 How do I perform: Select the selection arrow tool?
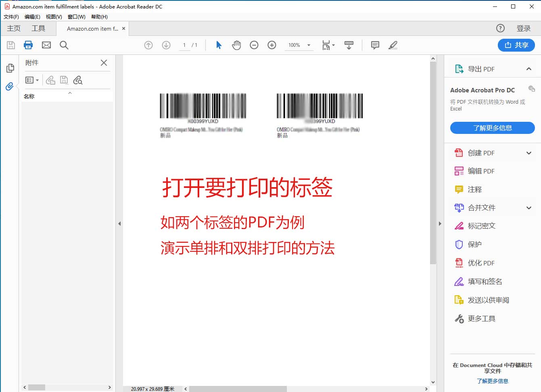[x=218, y=45]
